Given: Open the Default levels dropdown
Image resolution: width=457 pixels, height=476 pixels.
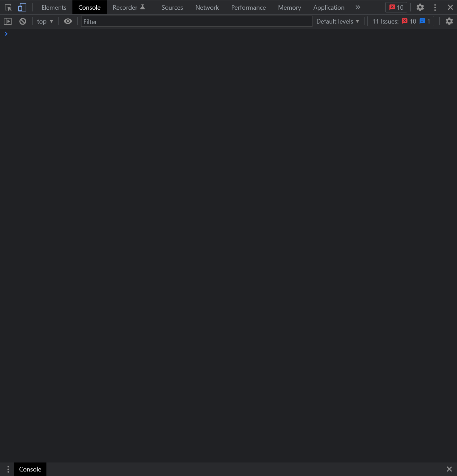Looking at the screenshot, I should 337,21.
